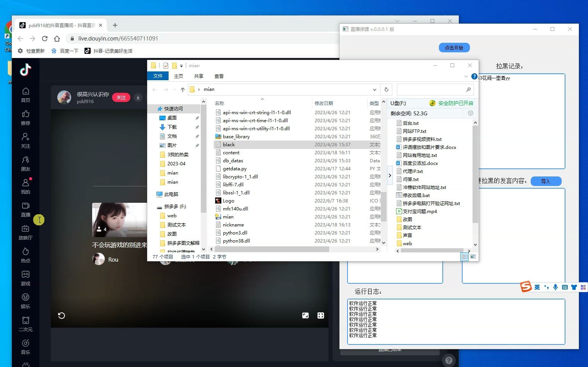Screen dimensions: 588x367
Task: Click 点击开始 button in 直播保镖 window
Action: click(454, 48)
